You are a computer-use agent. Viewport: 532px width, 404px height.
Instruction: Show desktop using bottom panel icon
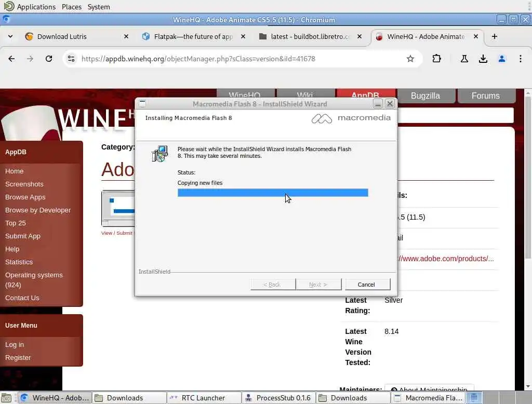pyautogui.click(x=6, y=398)
